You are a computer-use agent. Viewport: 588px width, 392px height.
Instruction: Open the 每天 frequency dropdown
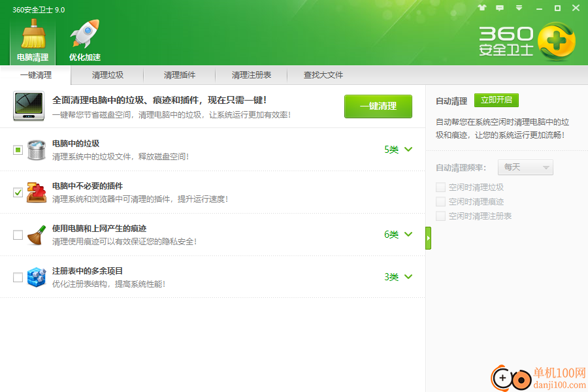pos(525,167)
